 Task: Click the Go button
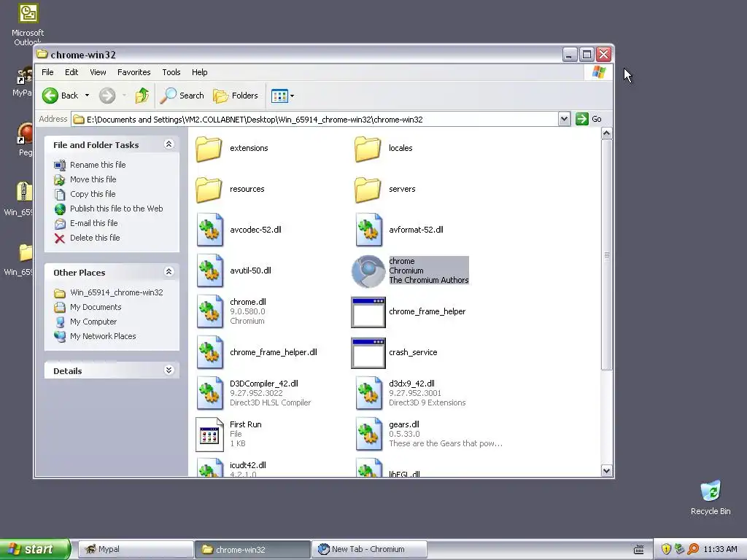[589, 119]
